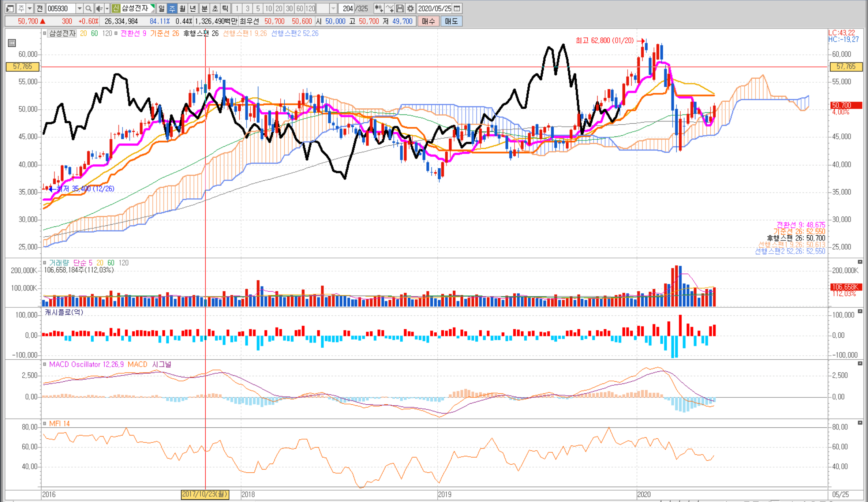Click the speaker sound icon
Viewport: 868px width, 502px height.
click(x=99, y=8)
